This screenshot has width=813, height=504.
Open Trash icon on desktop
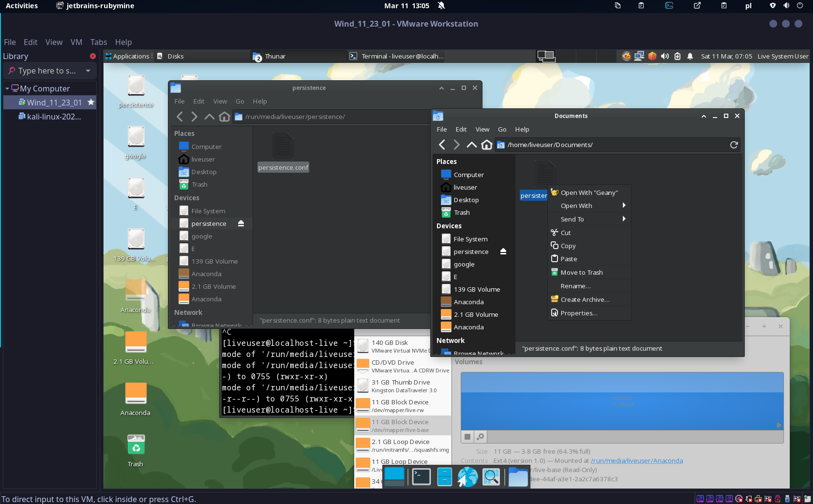(x=136, y=450)
